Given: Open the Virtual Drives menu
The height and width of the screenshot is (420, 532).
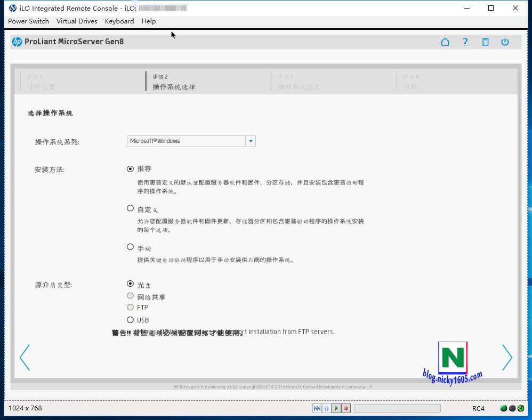Looking at the screenshot, I should (x=77, y=21).
